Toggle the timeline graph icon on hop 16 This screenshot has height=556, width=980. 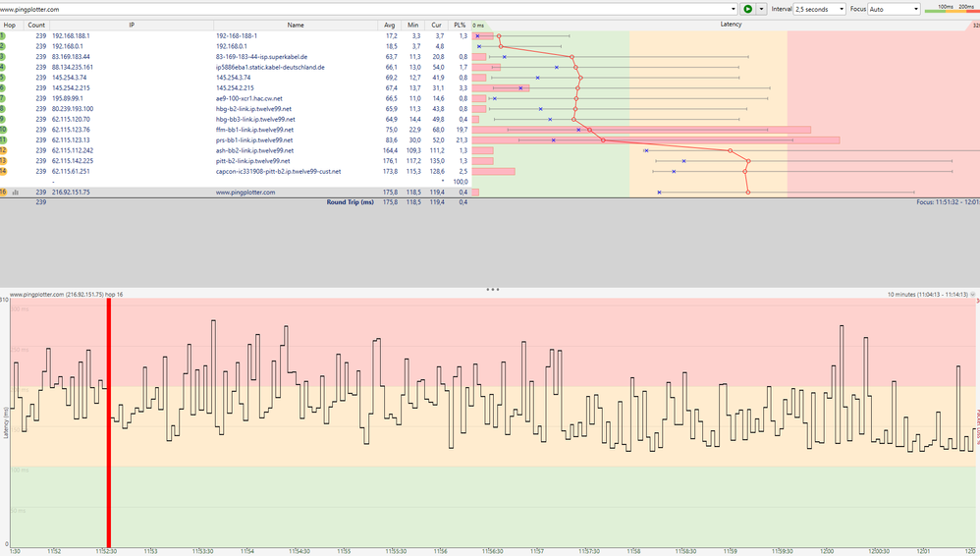(x=16, y=193)
